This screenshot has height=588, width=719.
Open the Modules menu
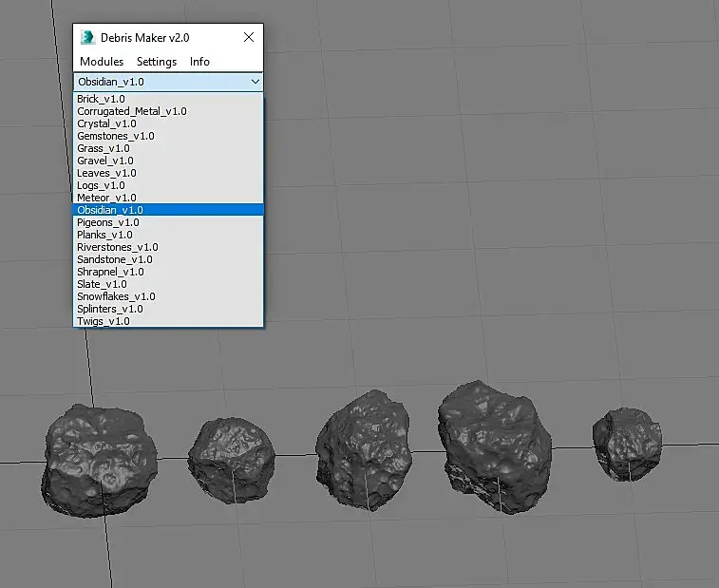(x=102, y=62)
